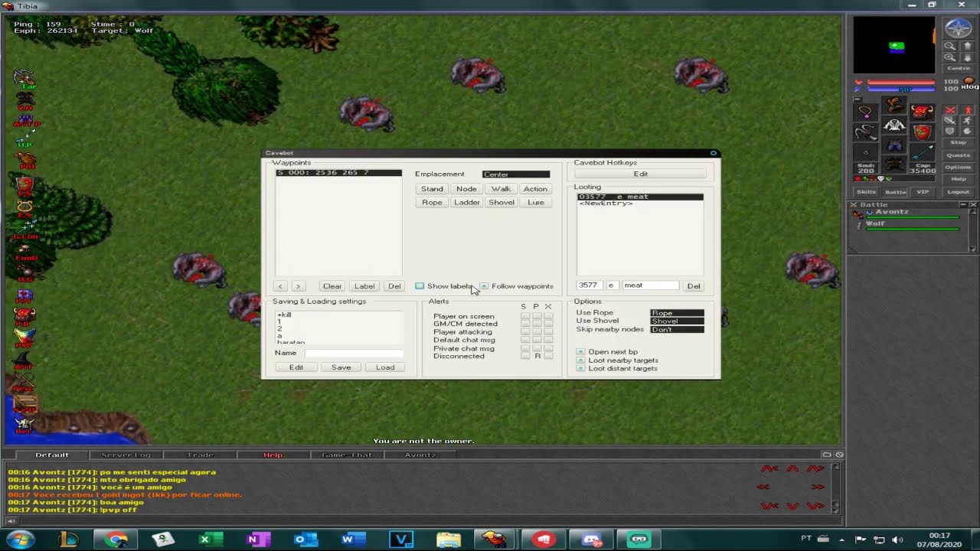
Task: Open Discord from the taskbar
Action: pyautogui.click(x=592, y=540)
